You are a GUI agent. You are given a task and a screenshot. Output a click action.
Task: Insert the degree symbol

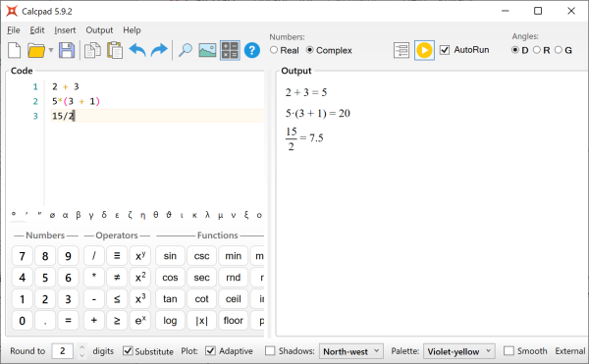pos(14,214)
